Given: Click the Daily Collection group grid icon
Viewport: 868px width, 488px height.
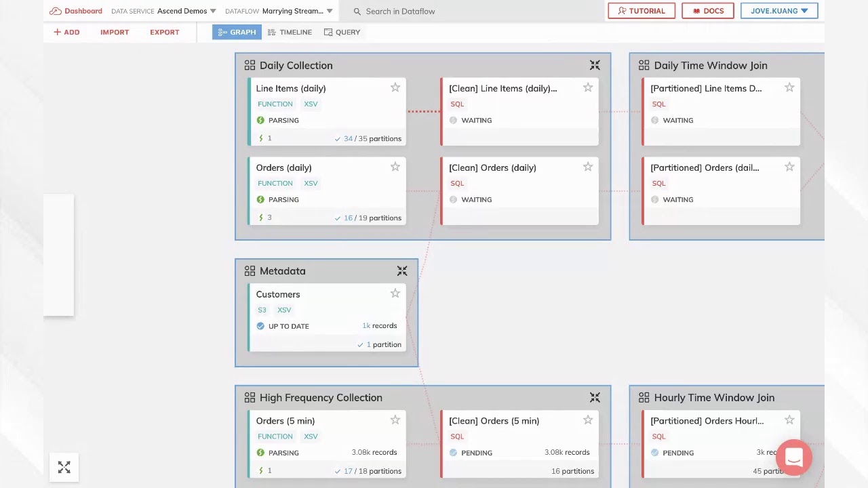Looking at the screenshot, I should coord(250,65).
